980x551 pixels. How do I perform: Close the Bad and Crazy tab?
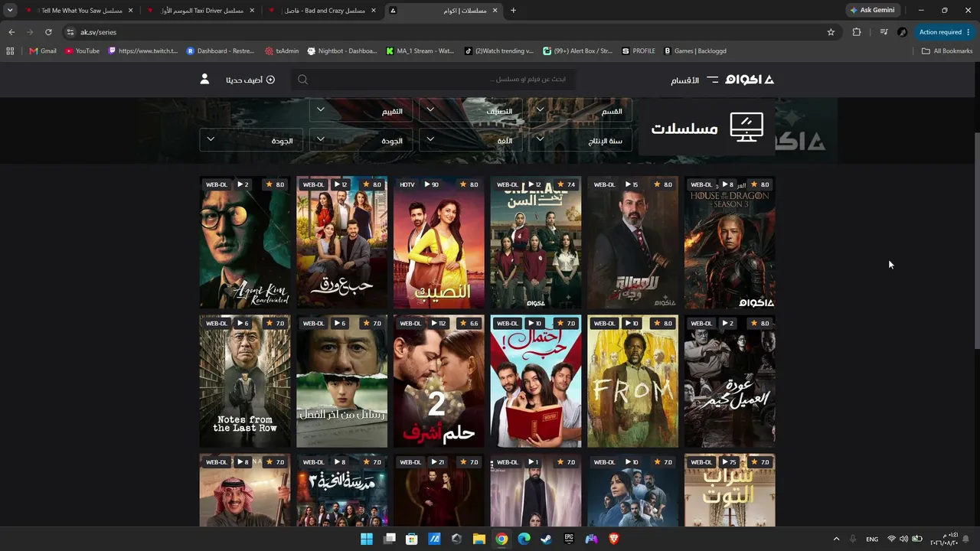(374, 11)
